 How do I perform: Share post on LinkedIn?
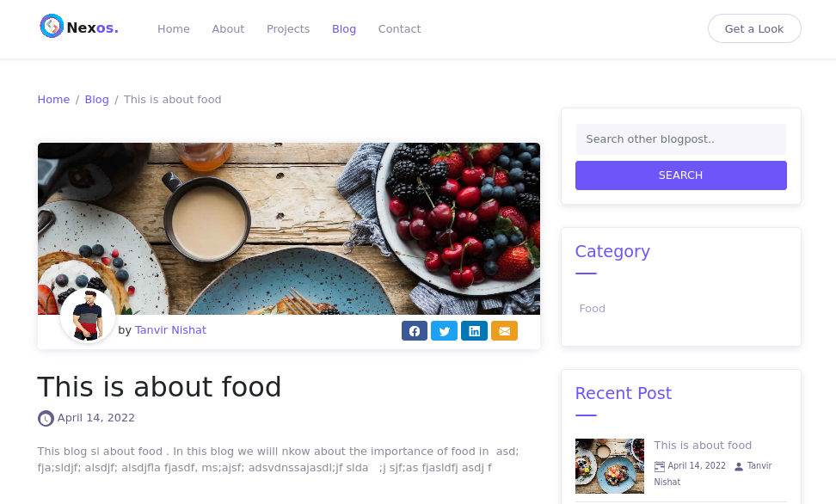(x=474, y=331)
